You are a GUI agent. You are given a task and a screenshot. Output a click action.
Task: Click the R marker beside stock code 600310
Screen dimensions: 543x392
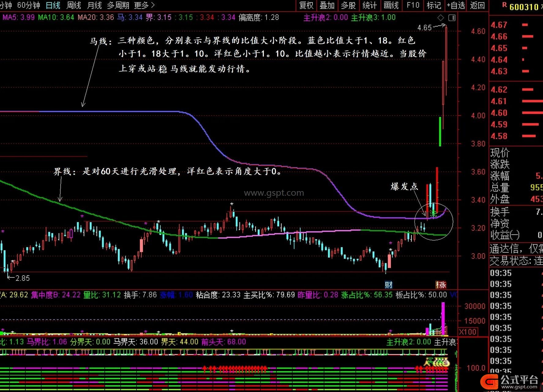coord(504,5)
